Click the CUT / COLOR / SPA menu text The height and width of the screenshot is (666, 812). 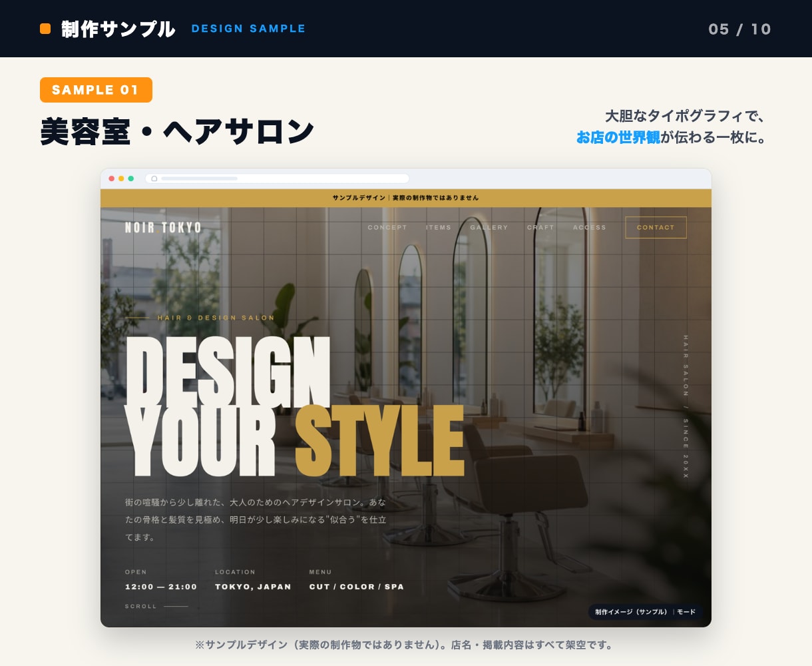(x=357, y=587)
